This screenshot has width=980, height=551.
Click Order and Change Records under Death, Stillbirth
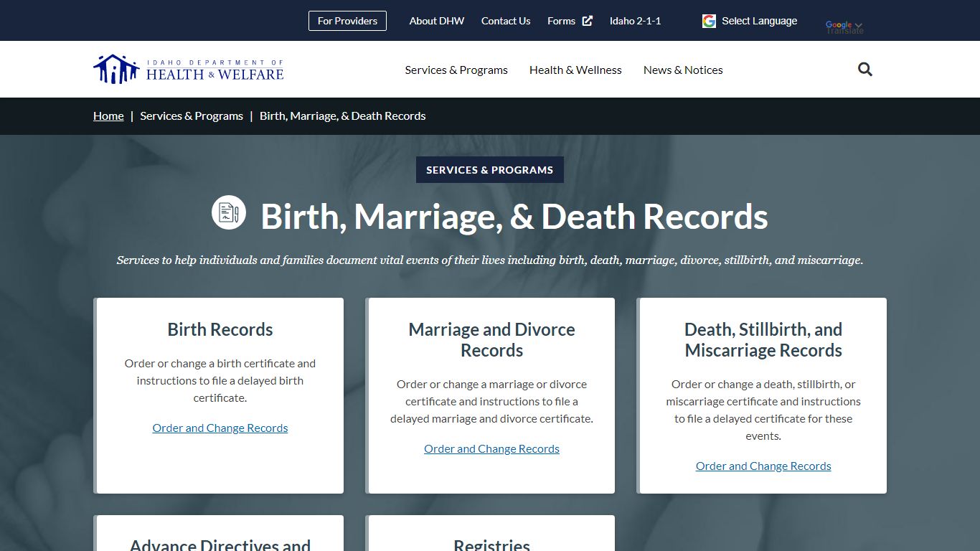tap(763, 466)
